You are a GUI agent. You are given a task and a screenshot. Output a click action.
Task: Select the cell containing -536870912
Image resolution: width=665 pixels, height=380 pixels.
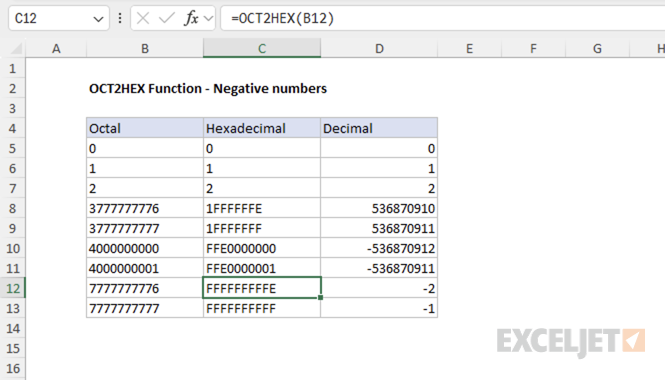[x=379, y=248]
